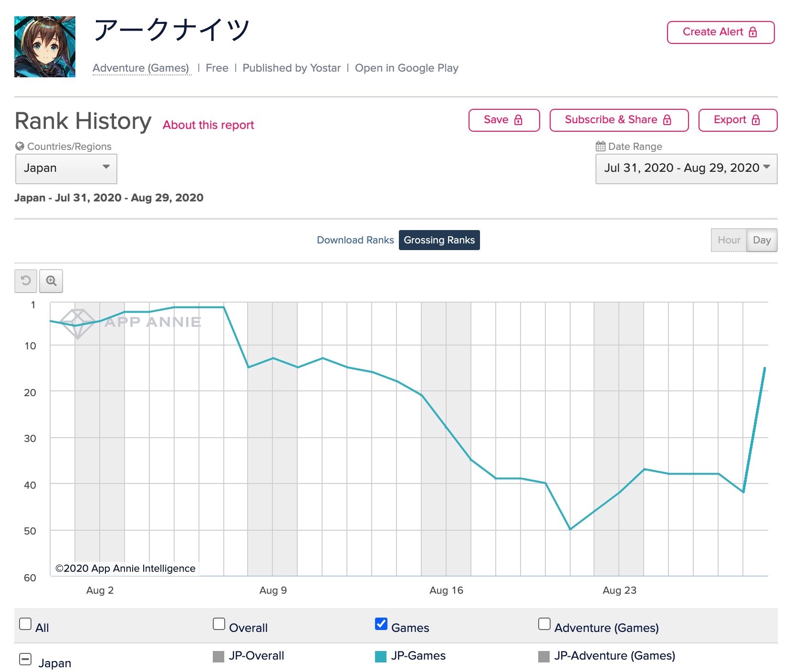The image size is (793, 672).
Task: Check the All checkbox
Action: point(25,624)
